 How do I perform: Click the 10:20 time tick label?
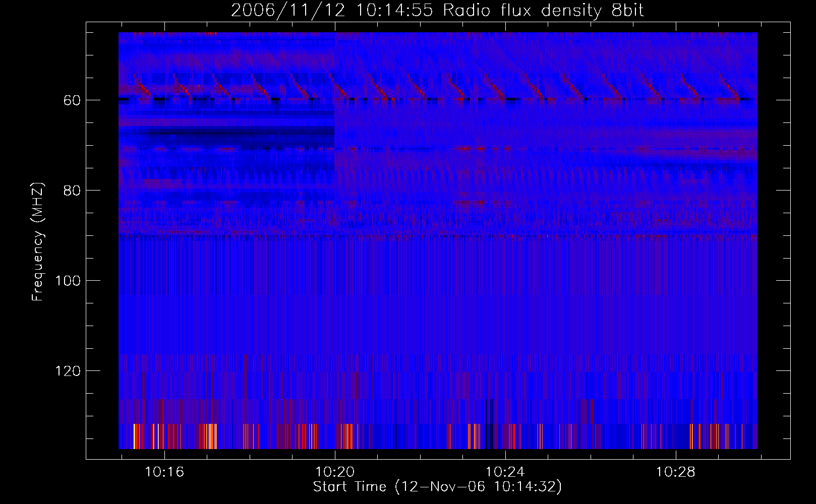pyautogui.click(x=335, y=472)
